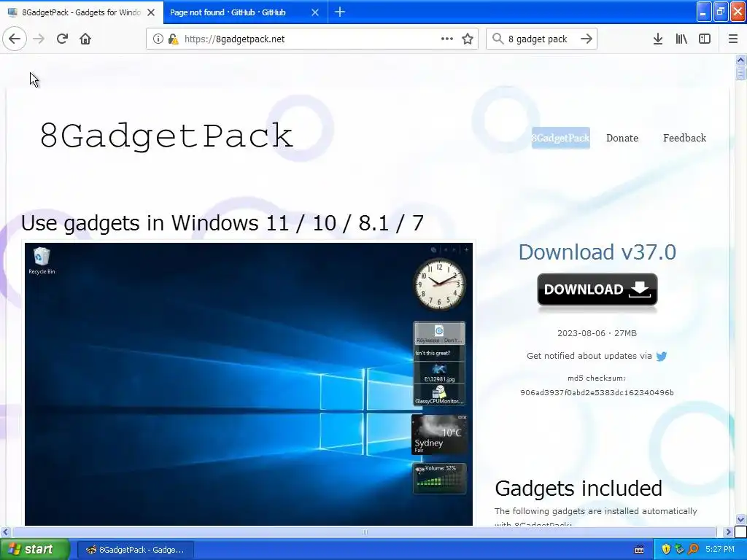This screenshot has width=747, height=560.
Task: Click the 'Gadgets included' heading
Action: point(578,489)
